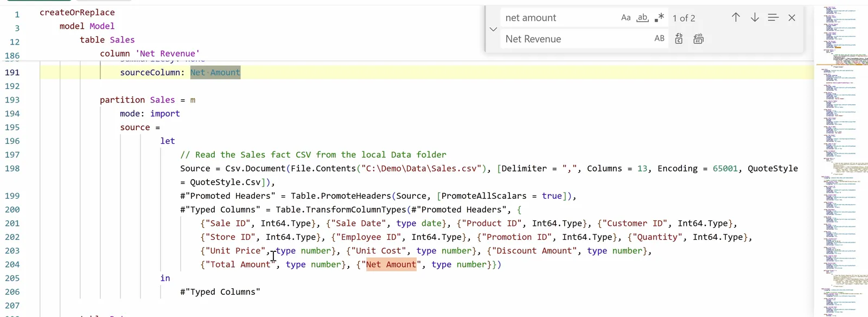
Task: Click the 'let' keyword on line 196
Action: click(168, 141)
